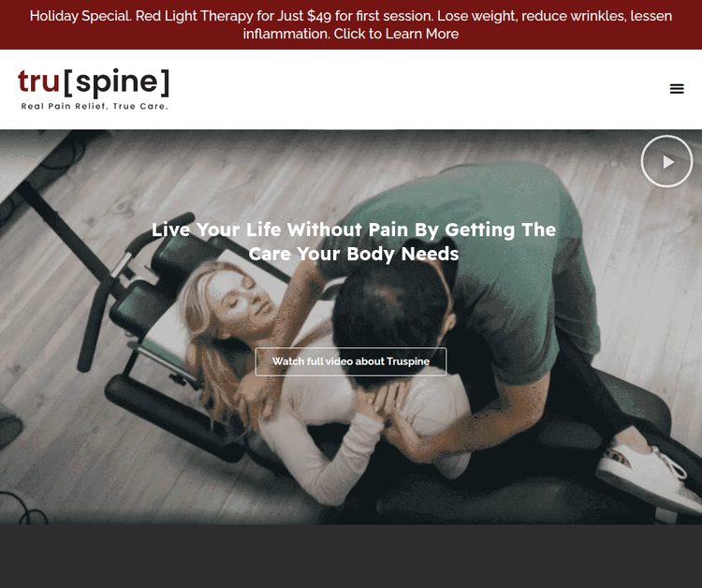
Task: Click the Holiday Special red banner
Action: coord(351,24)
